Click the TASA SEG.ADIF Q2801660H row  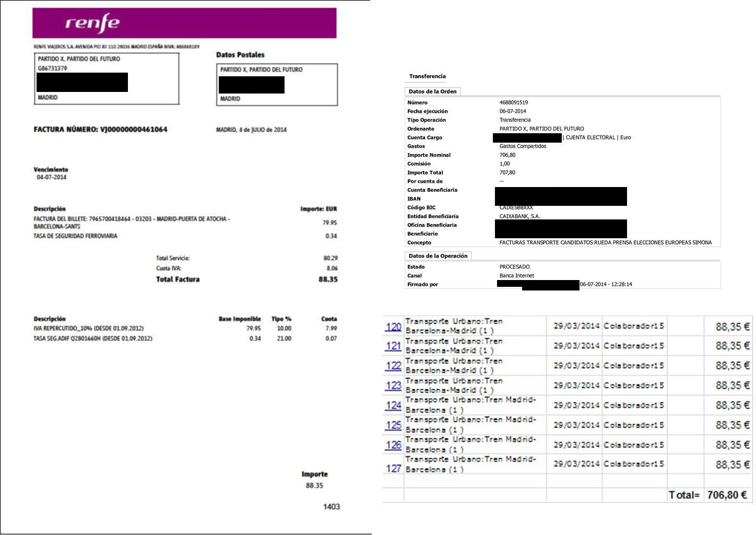[x=185, y=339]
